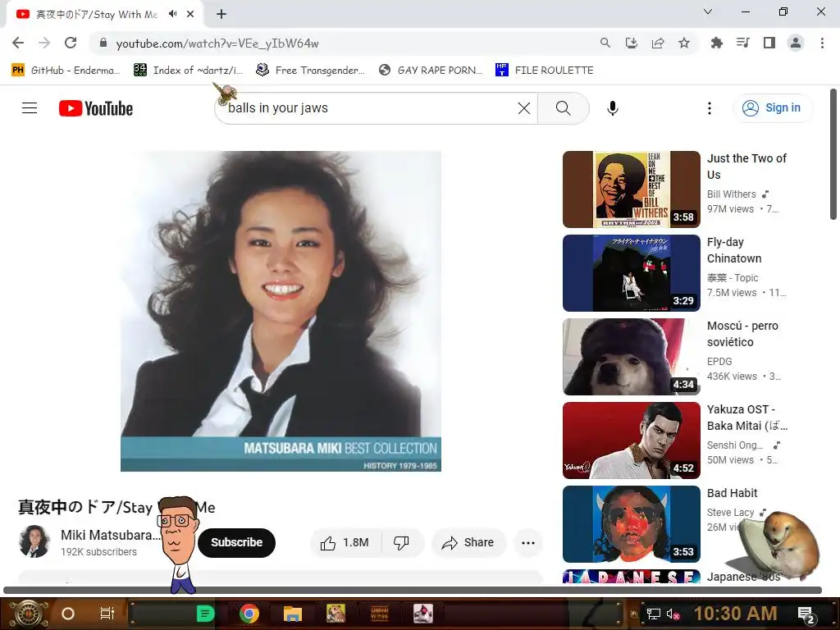
Task: Open the Bad Habit video title
Action: (x=733, y=493)
